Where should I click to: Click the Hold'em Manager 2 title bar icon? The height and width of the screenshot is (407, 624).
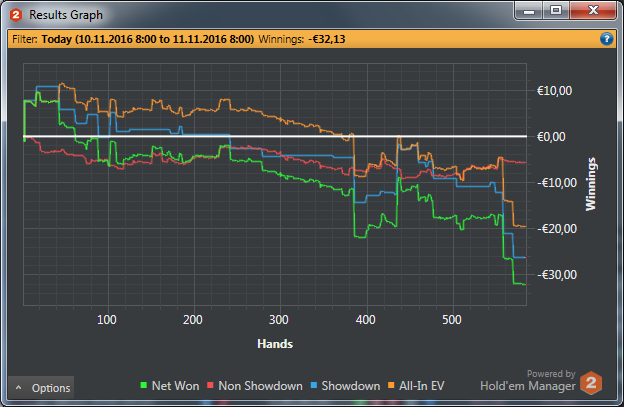pos(16,15)
